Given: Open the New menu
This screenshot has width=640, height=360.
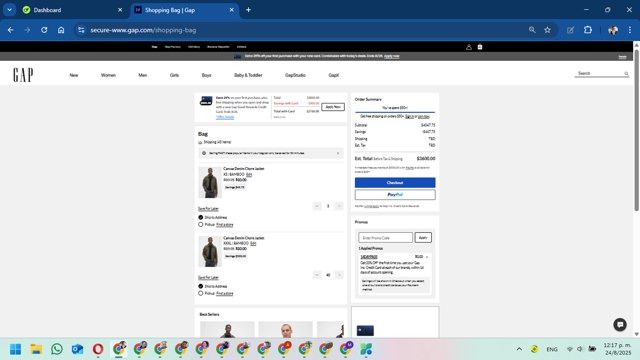Looking at the screenshot, I should (x=73, y=75).
